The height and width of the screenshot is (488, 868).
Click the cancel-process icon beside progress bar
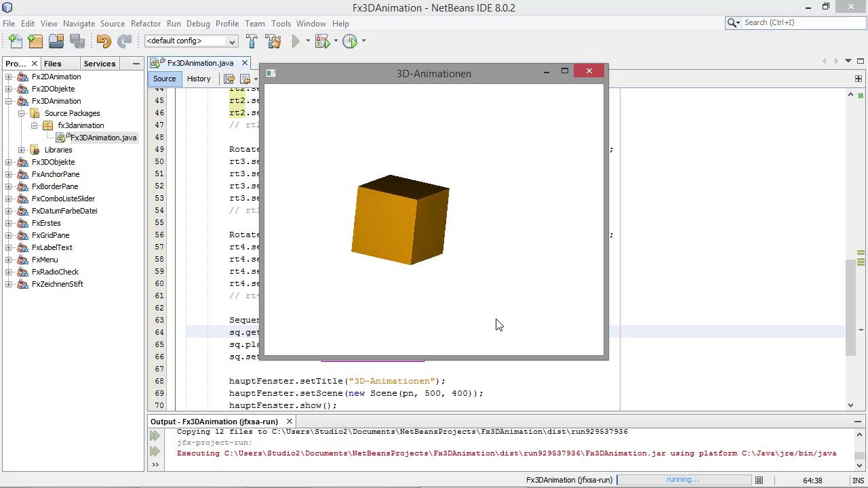759,480
